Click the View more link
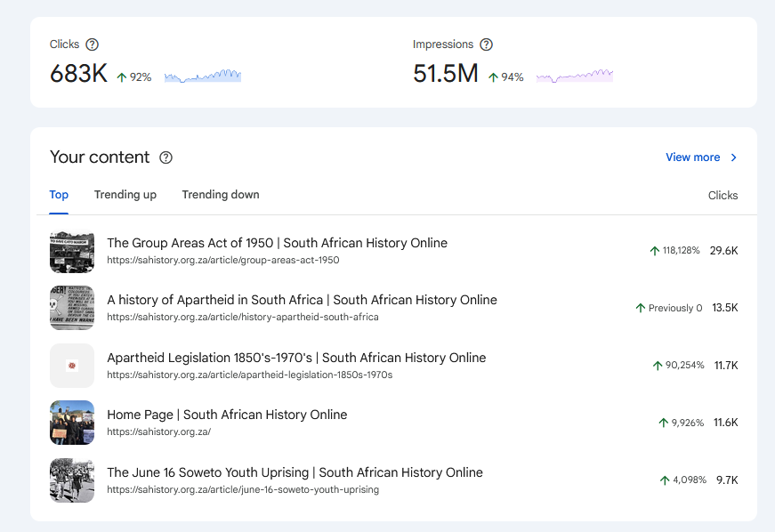 click(692, 157)
